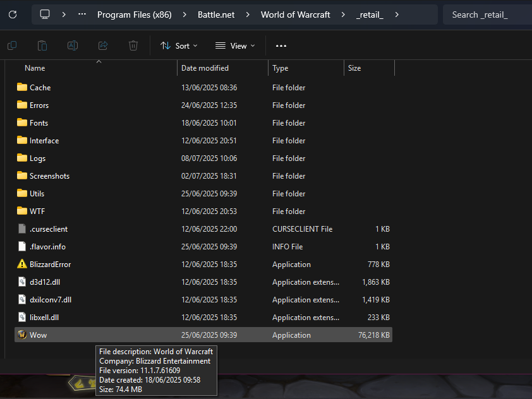Click the .flavor.info file icon
This screenshot has height=399, width=532.
click(x=22, y=246)
